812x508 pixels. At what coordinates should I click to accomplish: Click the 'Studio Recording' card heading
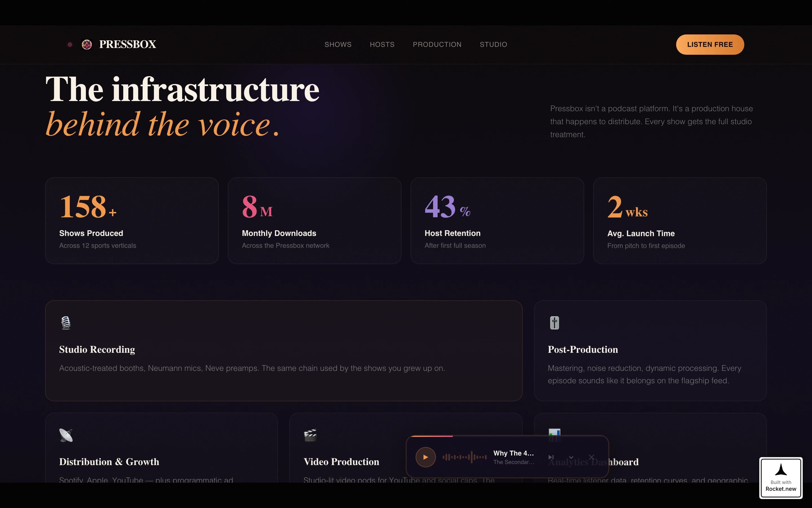(x=97, y=349)
